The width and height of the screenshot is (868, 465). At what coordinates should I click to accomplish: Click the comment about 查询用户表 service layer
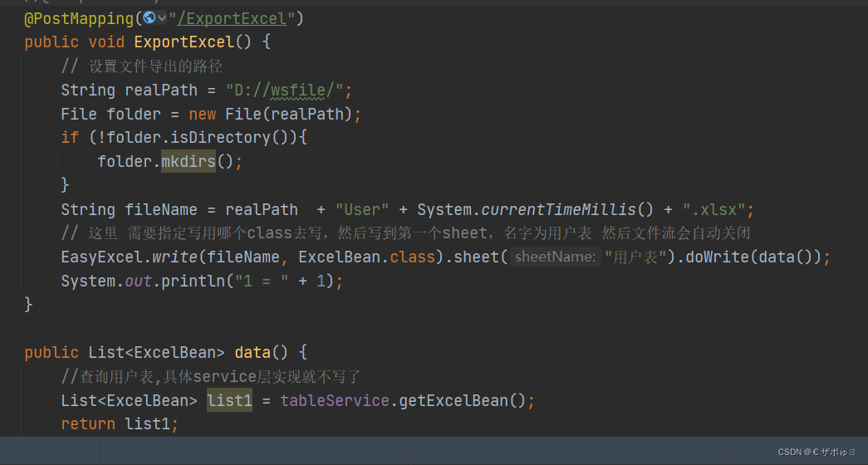click(x=211, y=376)
